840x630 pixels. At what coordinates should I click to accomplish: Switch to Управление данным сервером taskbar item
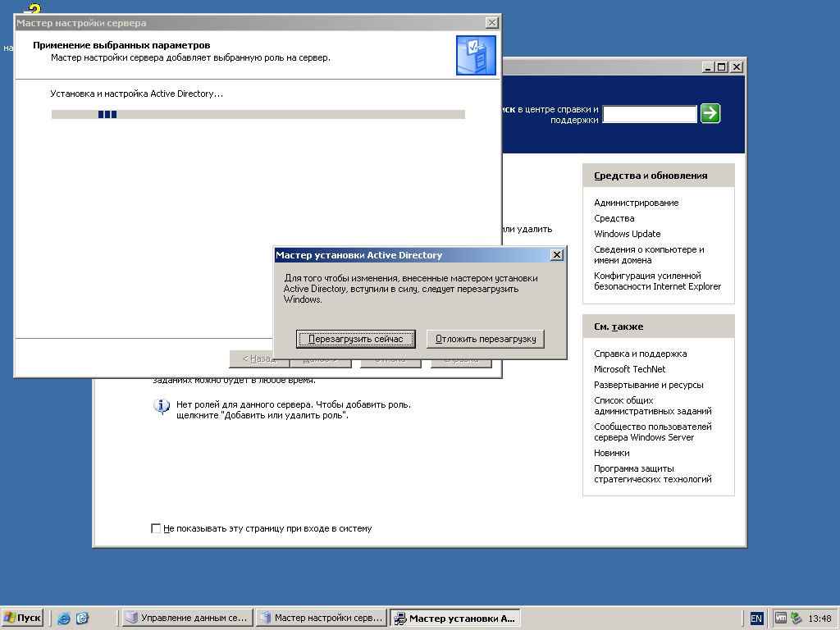pos(187,618)
